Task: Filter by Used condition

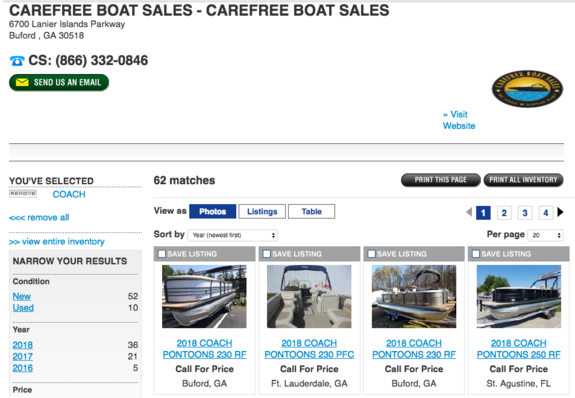Action: coord(23,308)
